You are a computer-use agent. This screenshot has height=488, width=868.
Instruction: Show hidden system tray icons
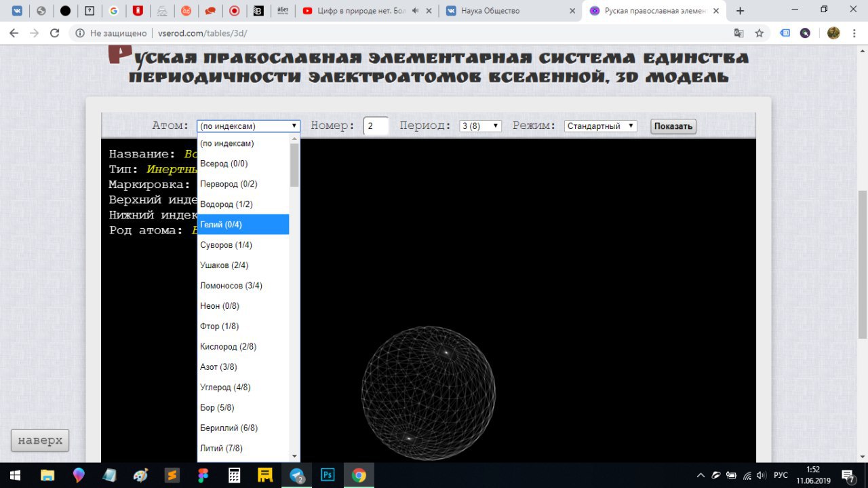tap(700, 475)
